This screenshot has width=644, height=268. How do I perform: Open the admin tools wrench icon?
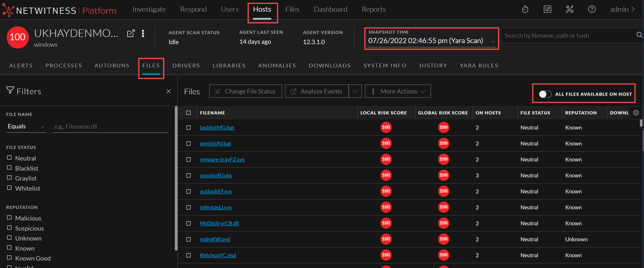pyautogui.click(x=569, y=9)
